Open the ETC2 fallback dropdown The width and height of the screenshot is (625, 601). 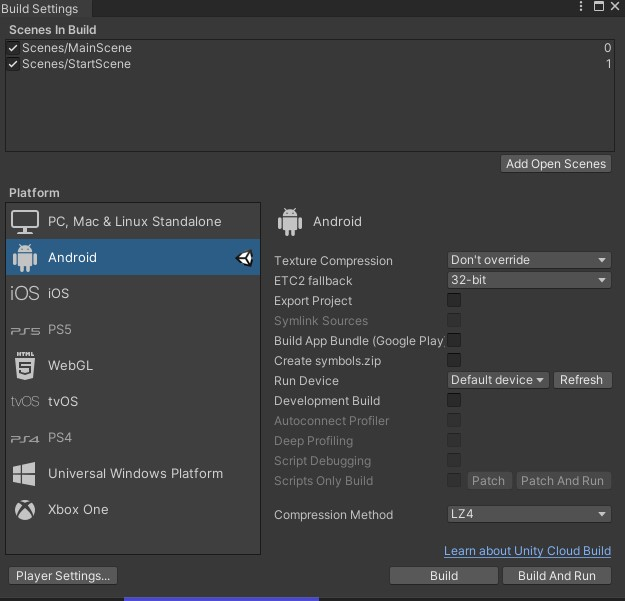529,280
